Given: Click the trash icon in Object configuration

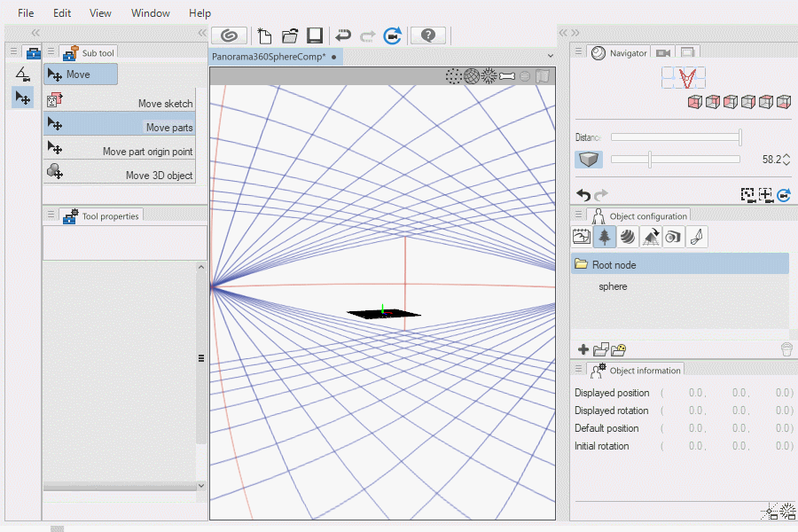Looking at the screenshot, I should coord(786,349).
